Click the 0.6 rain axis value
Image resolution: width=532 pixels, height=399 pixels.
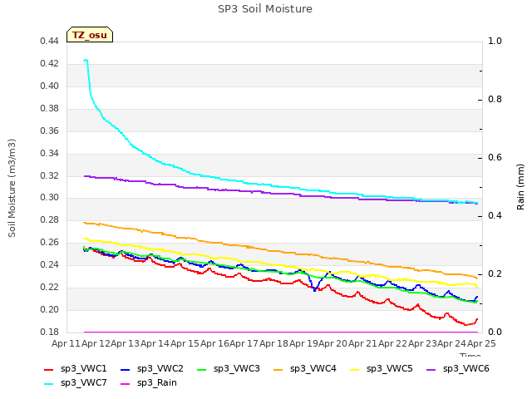pos(495,158)
